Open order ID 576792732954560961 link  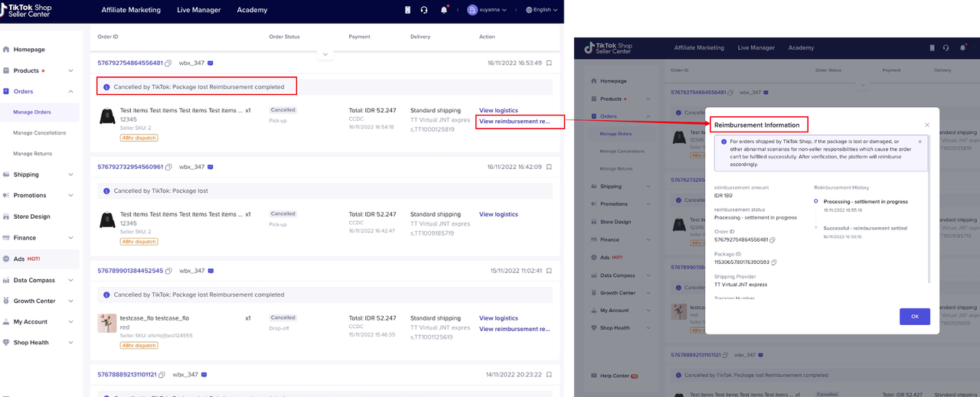pyautogui.click(x=130, y=167)
